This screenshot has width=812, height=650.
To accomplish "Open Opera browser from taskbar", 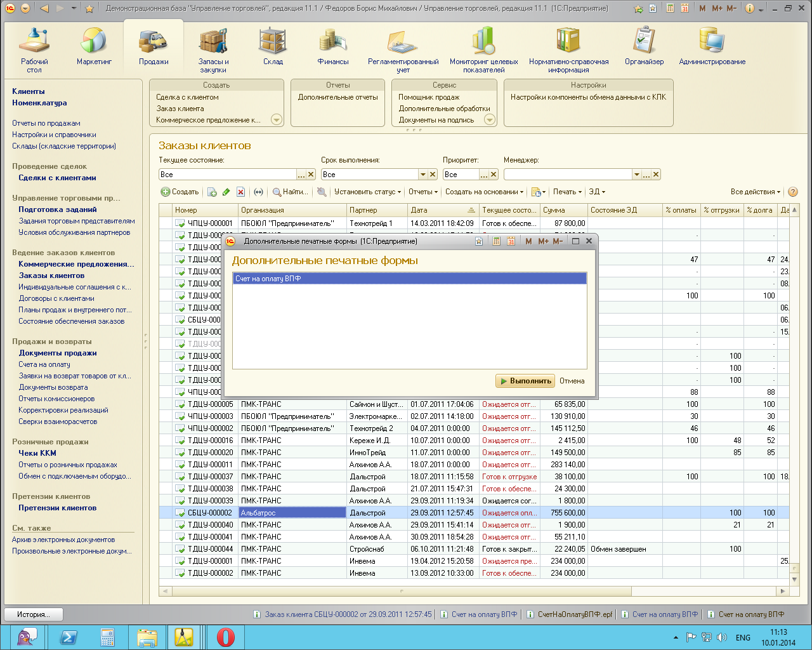I will [226, 637].
